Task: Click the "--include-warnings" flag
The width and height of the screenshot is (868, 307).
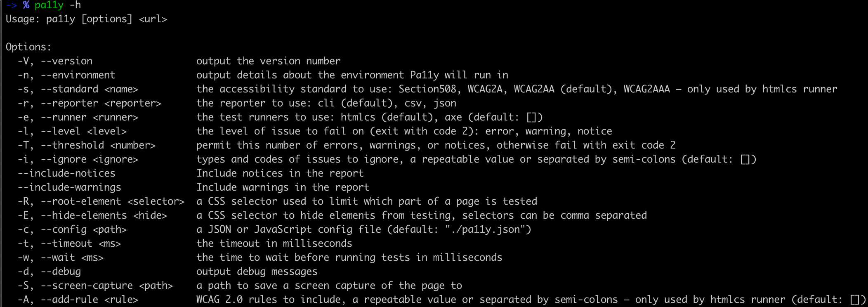Action: (x=69, y=187)
